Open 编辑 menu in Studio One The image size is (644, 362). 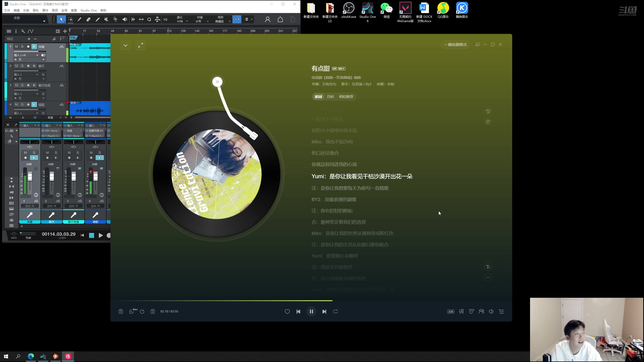coord(17,10)
